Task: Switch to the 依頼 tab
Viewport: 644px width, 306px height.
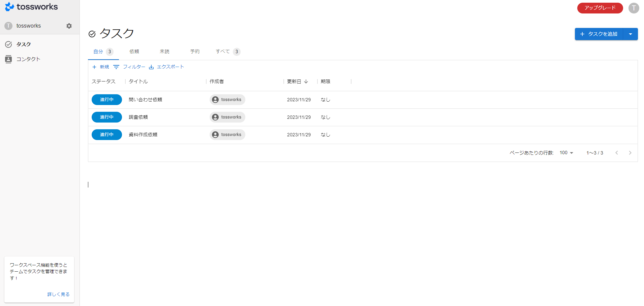Action: [x=134, y=52]
